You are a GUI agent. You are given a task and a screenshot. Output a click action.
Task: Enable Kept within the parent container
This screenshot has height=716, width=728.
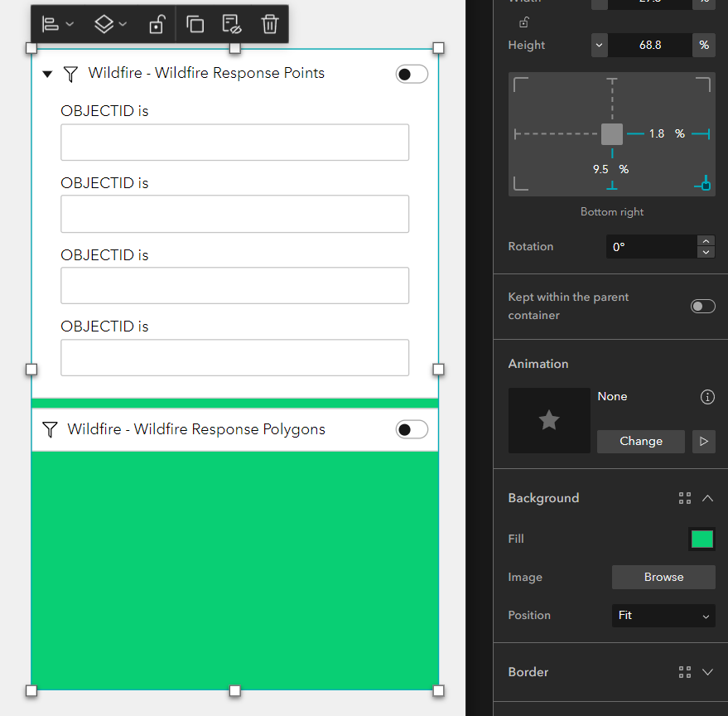(702, 307)
